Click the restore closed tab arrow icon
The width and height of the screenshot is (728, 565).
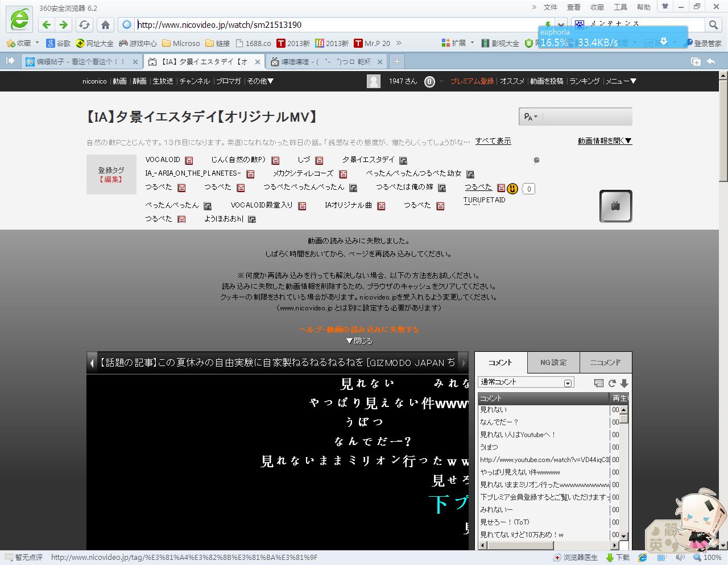711,61
